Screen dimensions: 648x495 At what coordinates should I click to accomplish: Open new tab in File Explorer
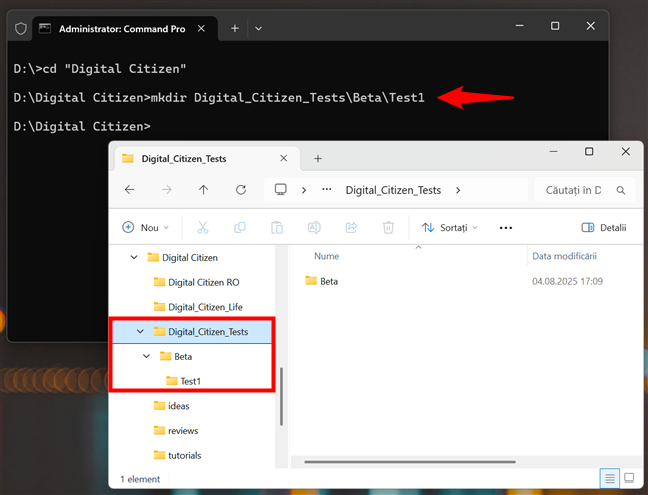coord(318,158)
